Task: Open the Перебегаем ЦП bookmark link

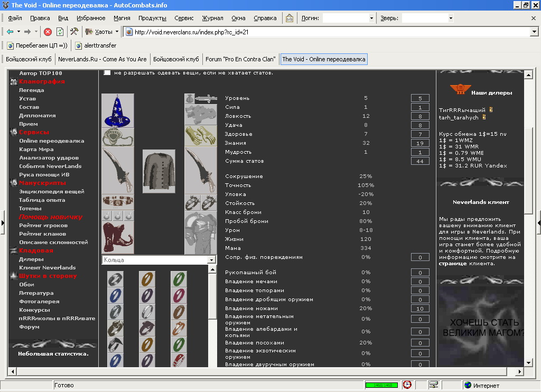Action: (x=38, y=45)
